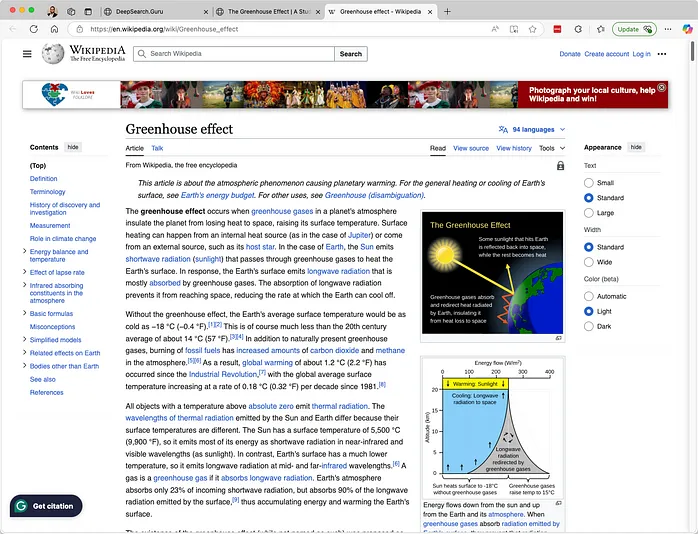Open a new browser tab
This screenshot has height=534, width=698.
tap(447, 11)
